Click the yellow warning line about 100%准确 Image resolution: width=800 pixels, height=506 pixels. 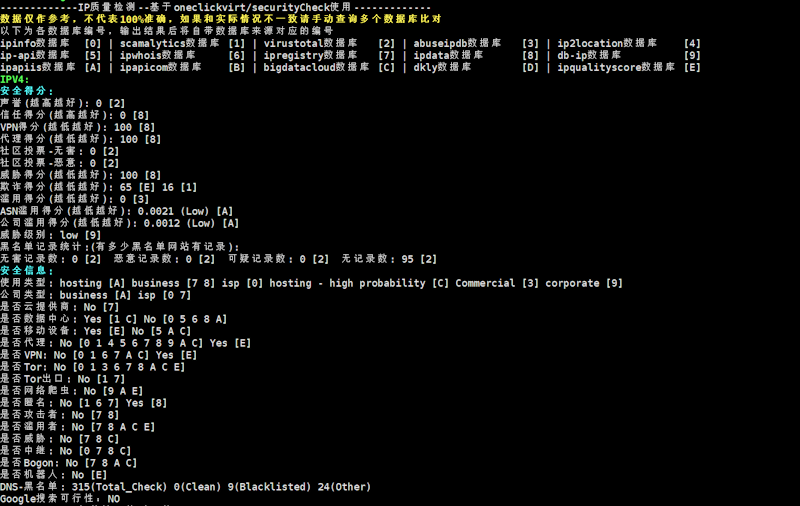(221, 19)
